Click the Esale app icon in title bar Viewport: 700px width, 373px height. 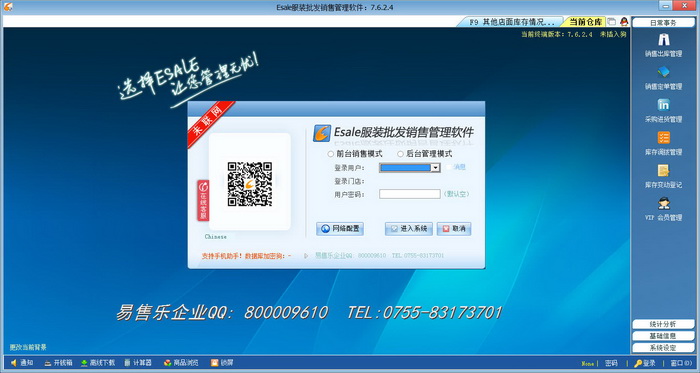(8, 7)
